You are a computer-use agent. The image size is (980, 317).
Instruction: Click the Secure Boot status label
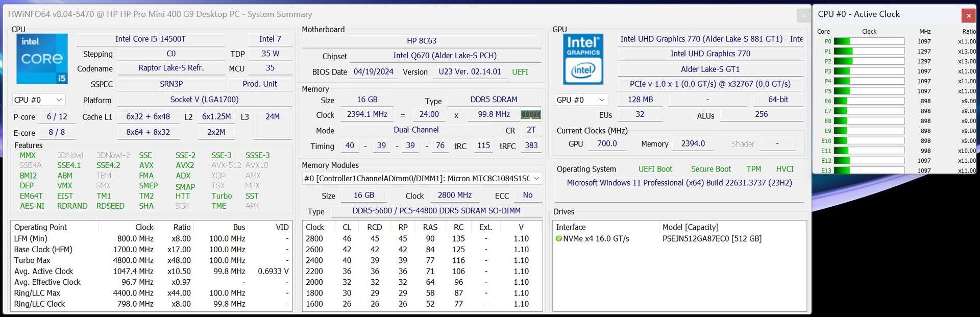tap(711, 169)
